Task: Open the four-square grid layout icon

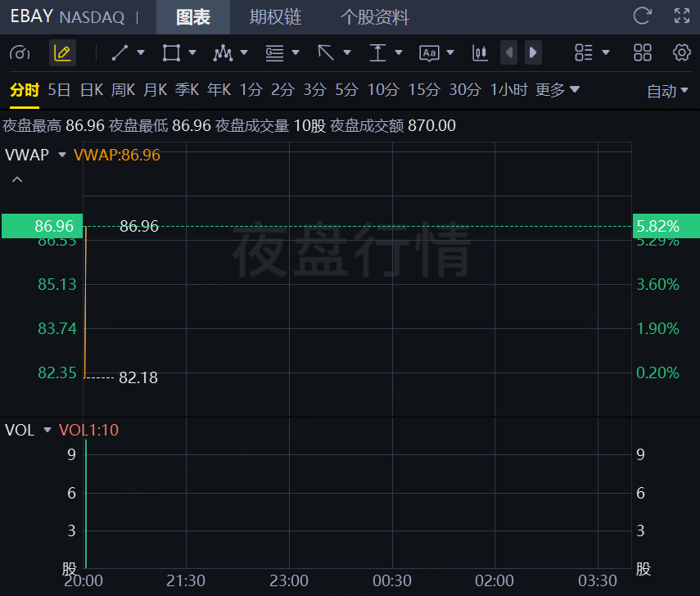Action: tap(643, 53)
